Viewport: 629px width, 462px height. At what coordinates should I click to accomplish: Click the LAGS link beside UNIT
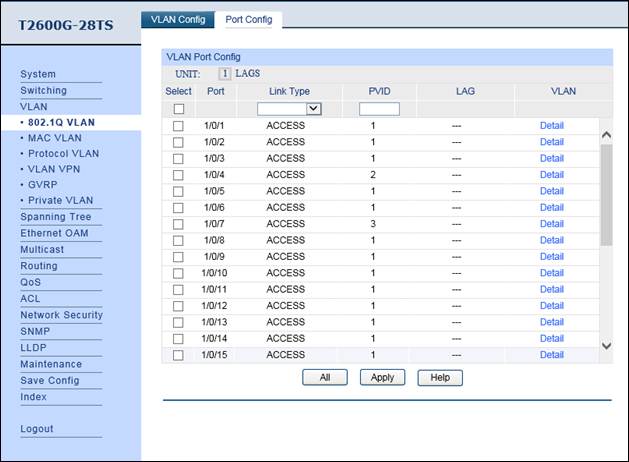click(247, 73)
